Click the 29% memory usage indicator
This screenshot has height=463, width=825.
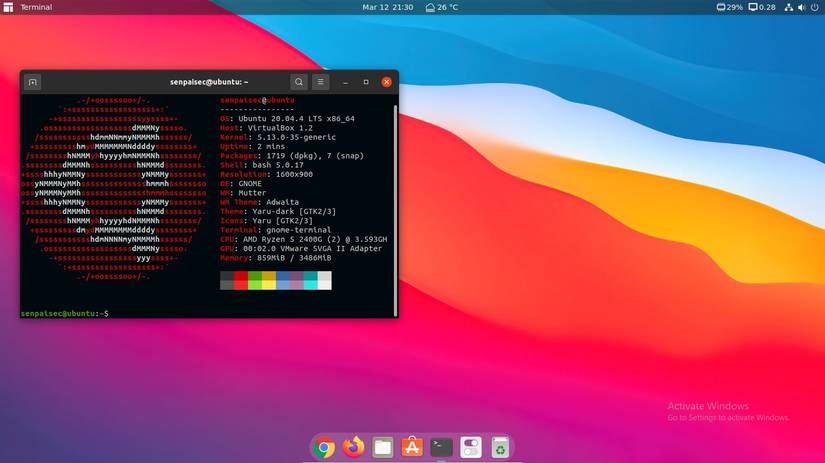click(x=729, y=7)
